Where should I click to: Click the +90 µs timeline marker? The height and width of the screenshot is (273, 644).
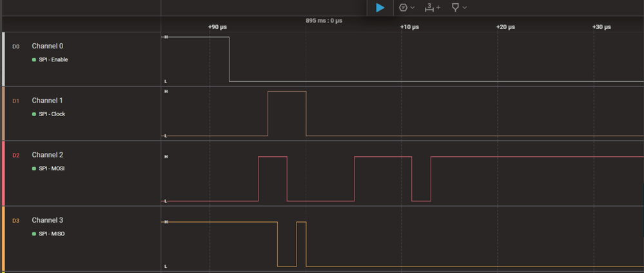pos(217,26)
